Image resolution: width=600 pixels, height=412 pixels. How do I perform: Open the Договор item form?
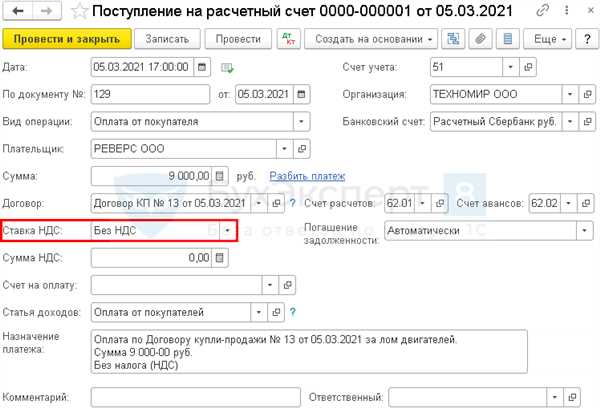pyautogui.click(x=276, y=203)
